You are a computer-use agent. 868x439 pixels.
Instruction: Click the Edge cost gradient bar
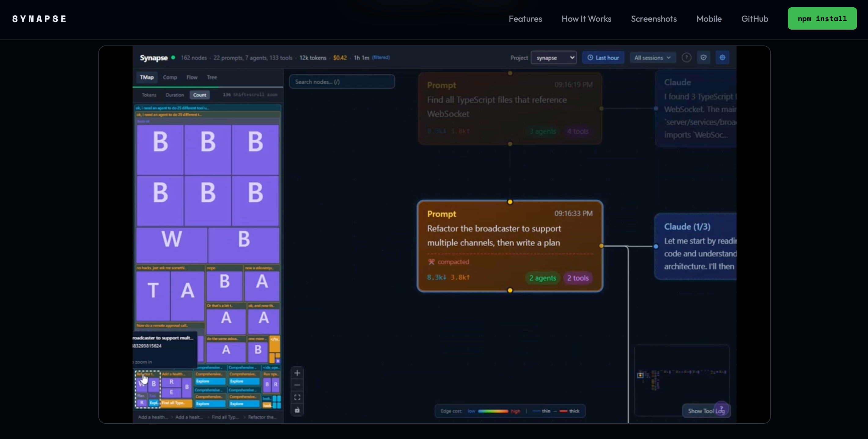click(x=493, y=411)
